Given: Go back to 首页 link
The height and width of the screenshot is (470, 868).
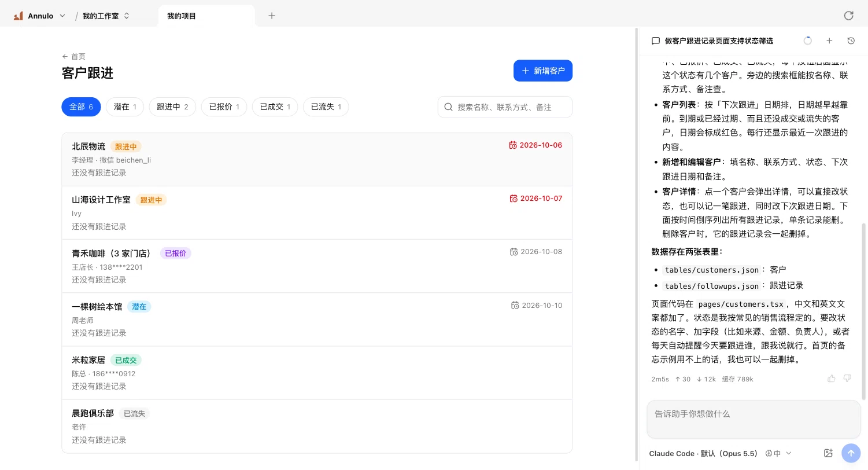Looking at the screenshot, I should click(74, 56).
